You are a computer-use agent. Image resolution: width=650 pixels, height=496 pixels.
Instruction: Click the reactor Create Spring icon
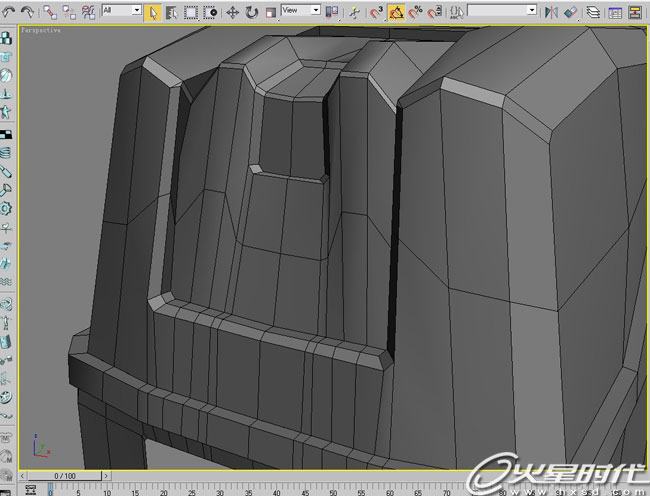6,153
